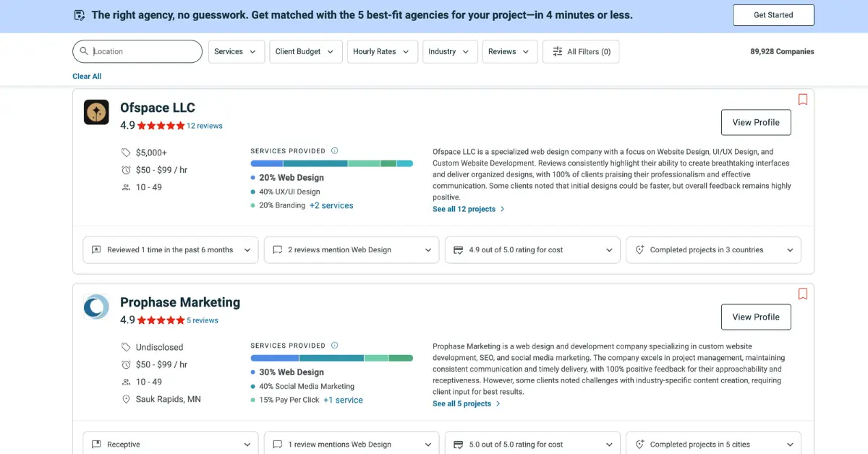Image resolution: width=868 pixels, height=454 pixels.
Task: Click the info icon next to Services Provided
Action: (334, 150)
